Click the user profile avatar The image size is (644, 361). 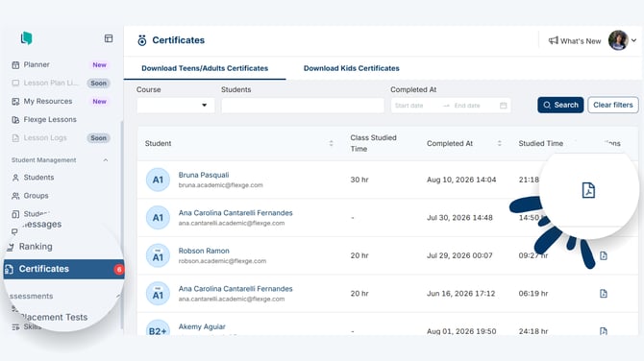click(x=618, y=40)
